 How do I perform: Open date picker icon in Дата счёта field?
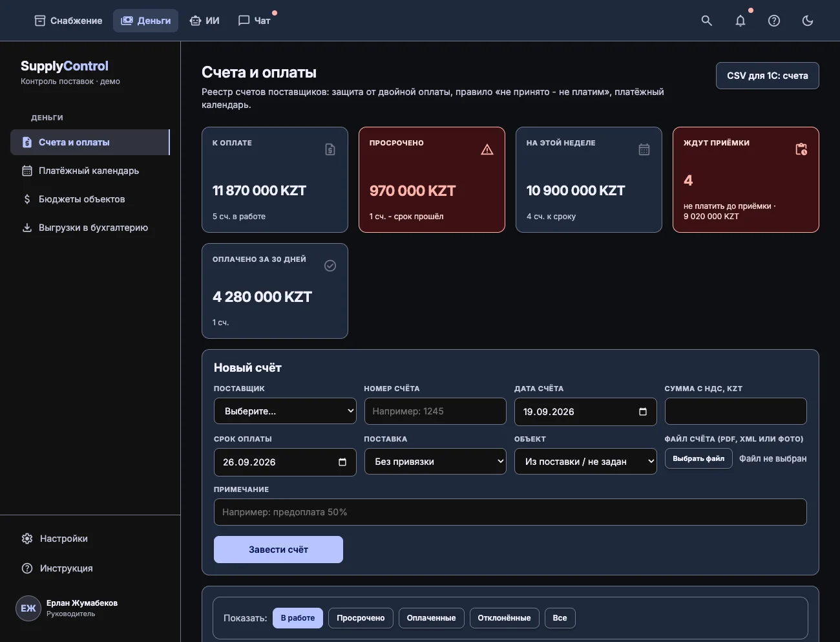(643, 412)
